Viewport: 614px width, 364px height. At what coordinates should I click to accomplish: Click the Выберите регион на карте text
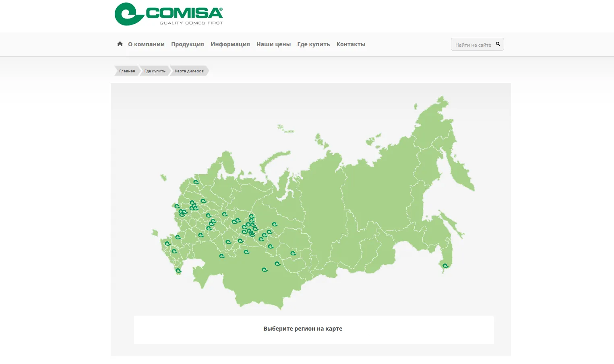coord(303,329)
